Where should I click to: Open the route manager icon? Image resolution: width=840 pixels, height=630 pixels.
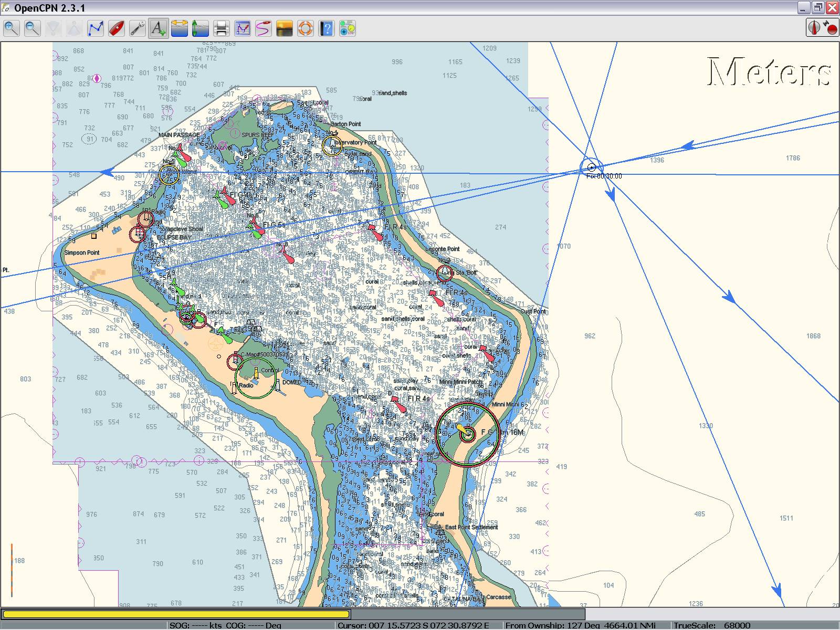pyautogui.click(x=242, y=28)
